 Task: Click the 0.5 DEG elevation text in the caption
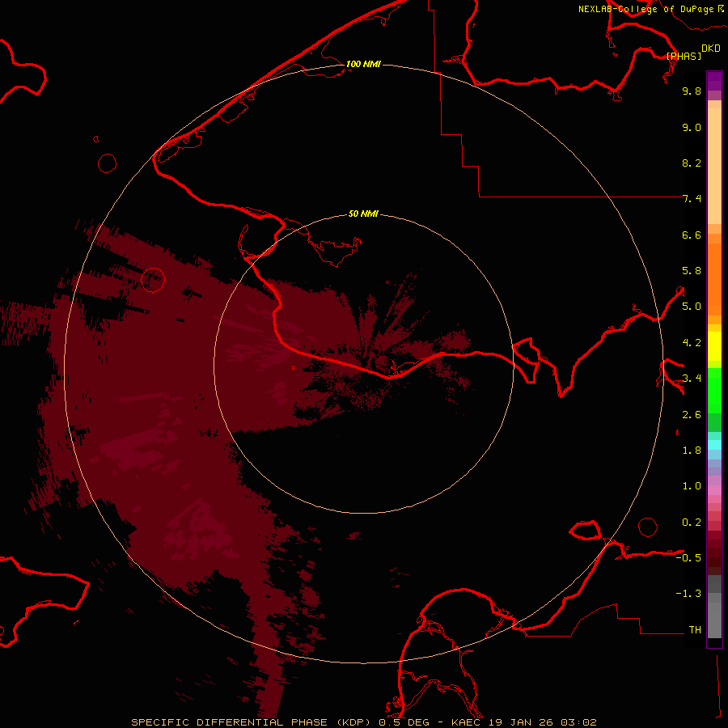click(x=404, y=722)
